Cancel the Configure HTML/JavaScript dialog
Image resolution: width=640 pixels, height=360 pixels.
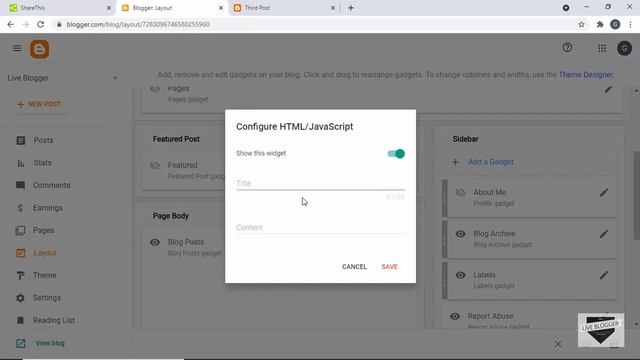[x=354, y=267]
